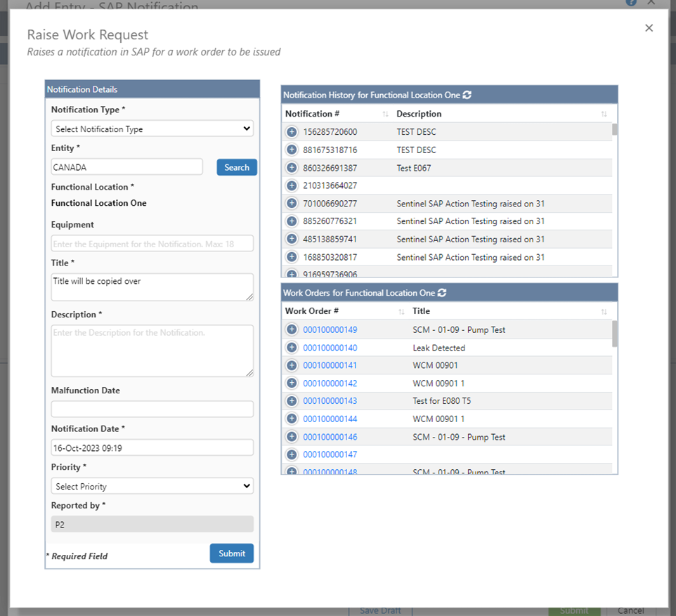The image size is (676, 616).
Task: Close the Raise Work Request dialog
Action: [x=649, y=28]
